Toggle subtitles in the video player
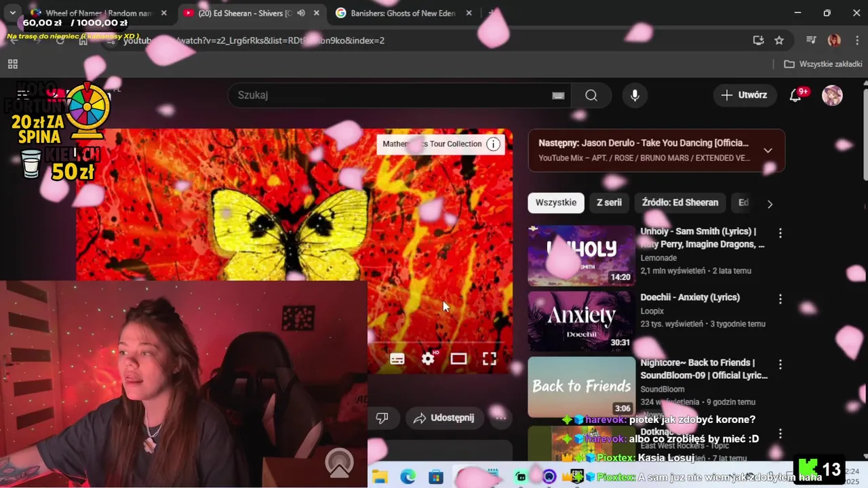 (x=397, y=359)
